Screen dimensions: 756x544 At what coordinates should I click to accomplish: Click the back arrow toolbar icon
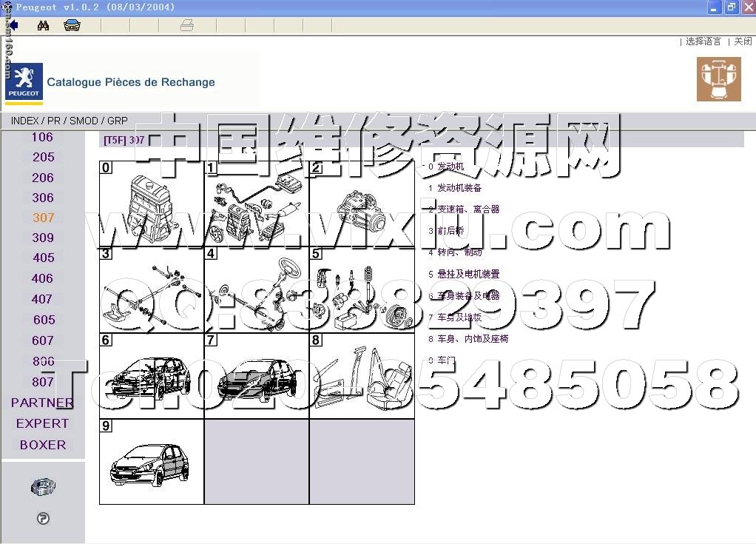(13, 25)
